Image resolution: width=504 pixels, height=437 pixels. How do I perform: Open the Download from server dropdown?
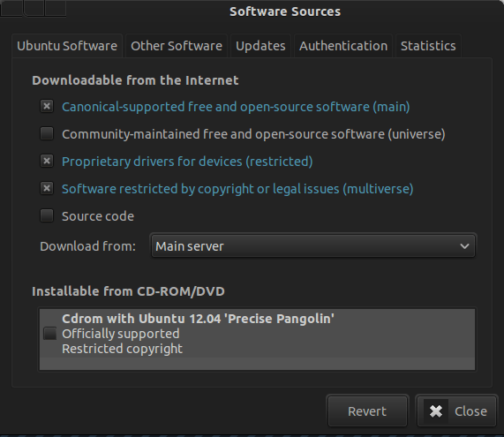[312, 246]
